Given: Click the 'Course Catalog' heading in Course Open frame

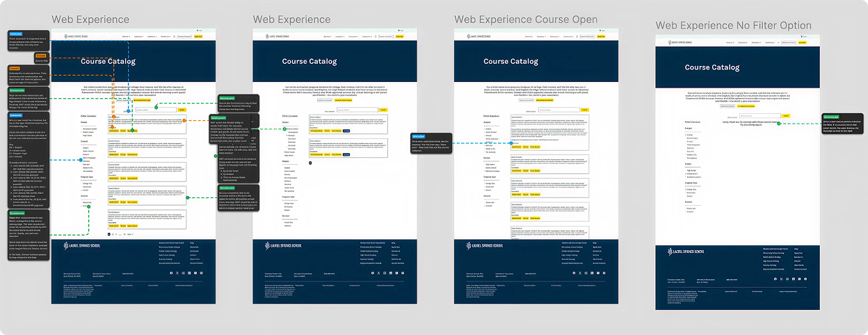Looking at the screenshot, I should pos(511,61).
